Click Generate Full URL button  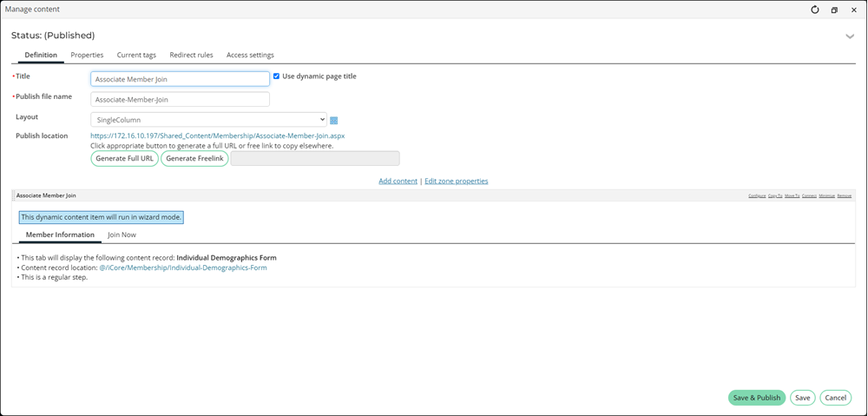click(x=124, y=158)
